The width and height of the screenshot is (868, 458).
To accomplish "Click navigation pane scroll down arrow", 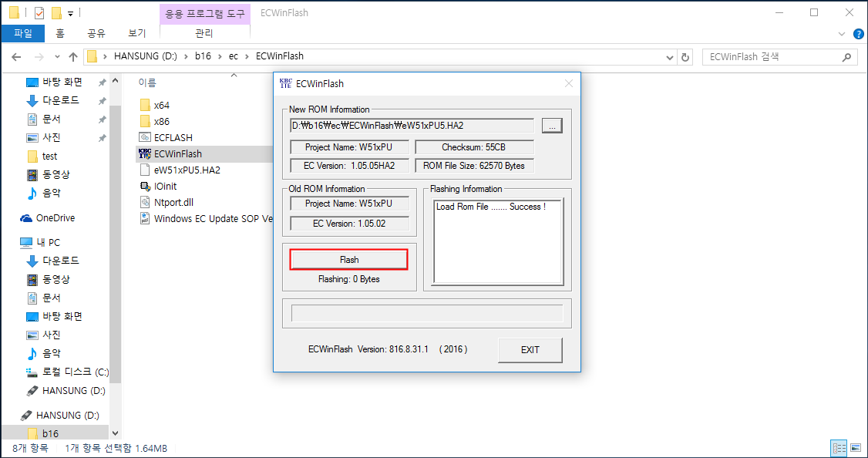I will pyautogui.click(x=115, y=433).
